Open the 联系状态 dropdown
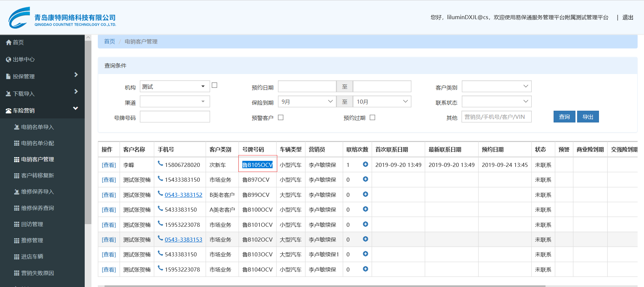This screenshot has width=644, height=287. pos(496,102)
